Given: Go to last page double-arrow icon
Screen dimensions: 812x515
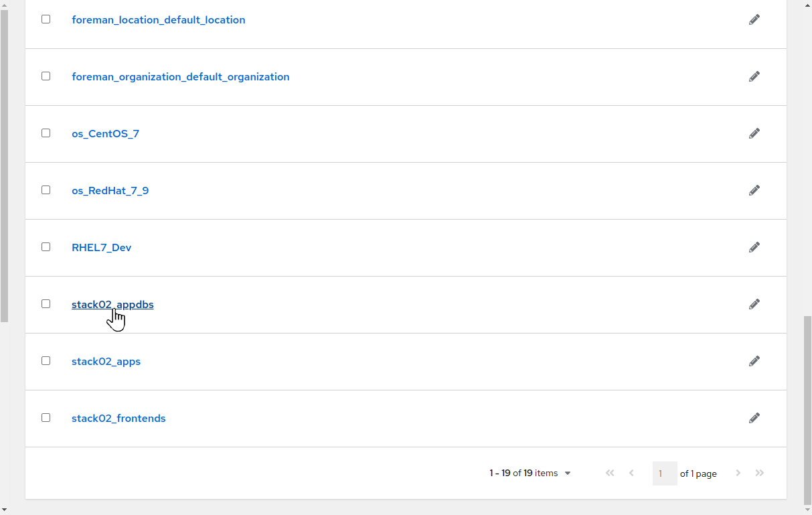Looking at the screenshot, I should [x=760, y=473].
